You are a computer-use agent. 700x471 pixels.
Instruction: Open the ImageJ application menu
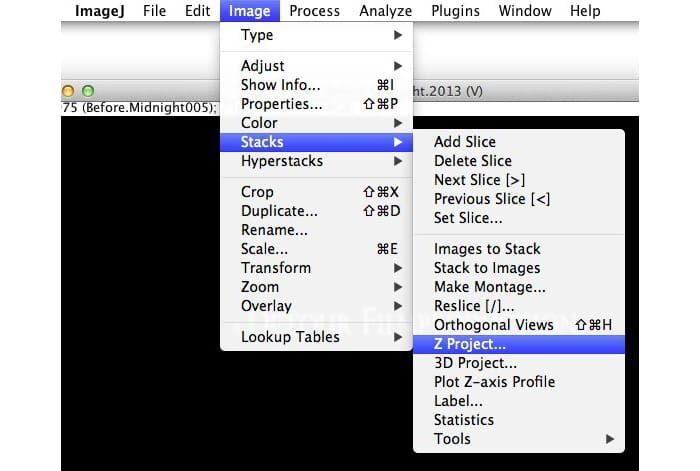pyautogui.click(x=100, y=11)
